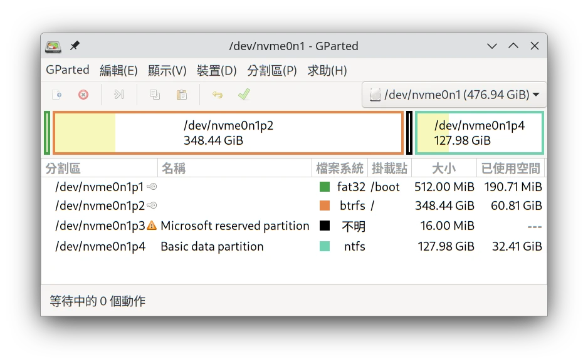Screen dimensions: 588x364
Task: Open the 裝置(D) menu
Action: point(216,71)
